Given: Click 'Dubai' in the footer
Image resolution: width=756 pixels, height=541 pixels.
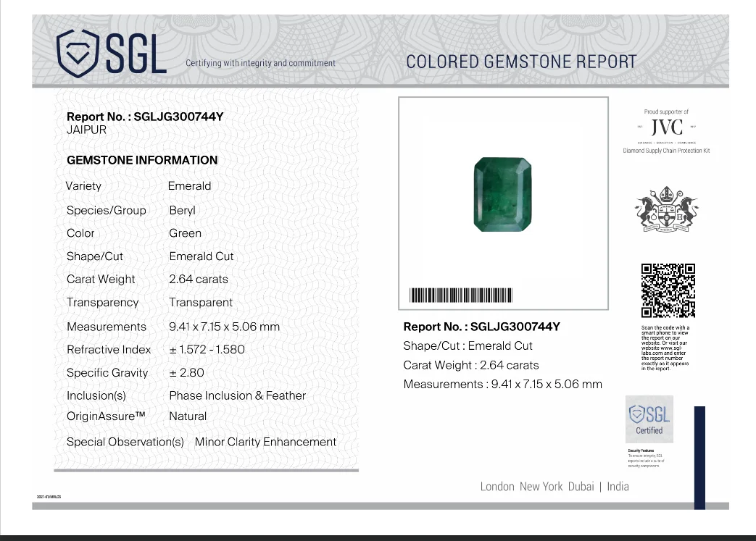Looking at the screenshot, I should [581, 487].
